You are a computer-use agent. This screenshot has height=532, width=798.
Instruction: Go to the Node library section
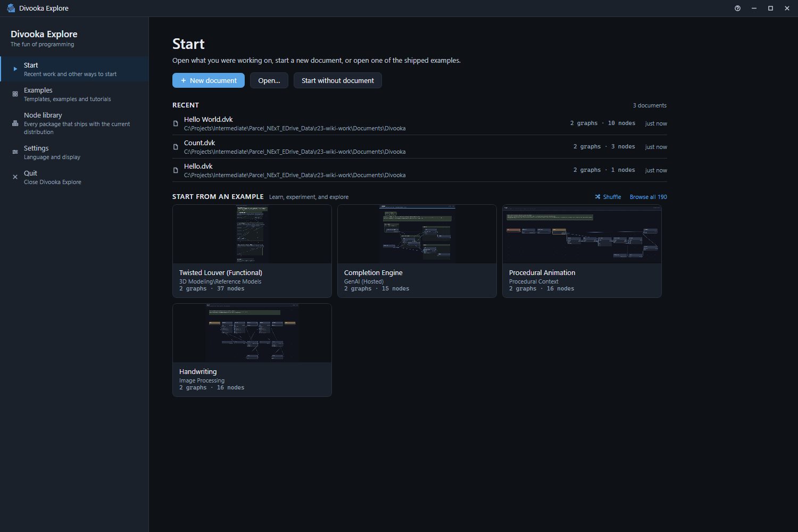click(74, 123)
